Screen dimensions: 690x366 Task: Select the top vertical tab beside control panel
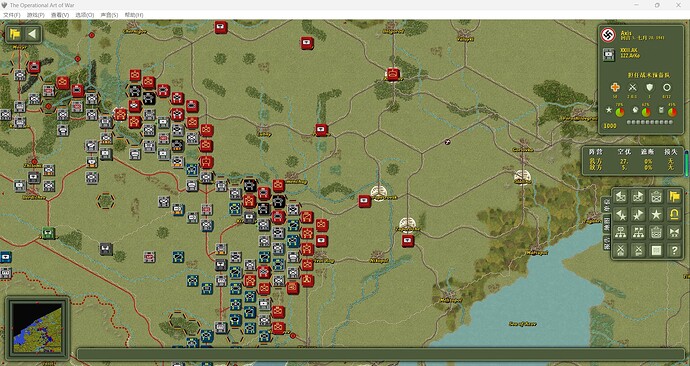pyautogui.click(x=606, y=205)
